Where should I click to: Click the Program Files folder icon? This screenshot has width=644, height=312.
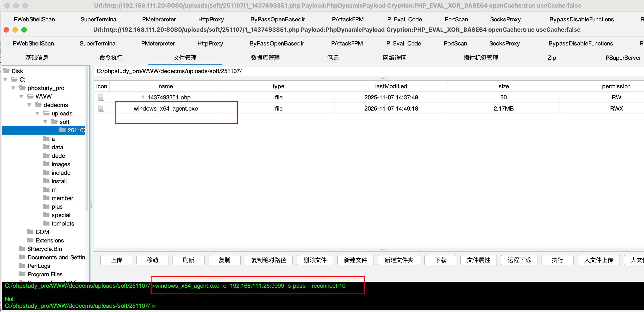[x=22, y=274]
